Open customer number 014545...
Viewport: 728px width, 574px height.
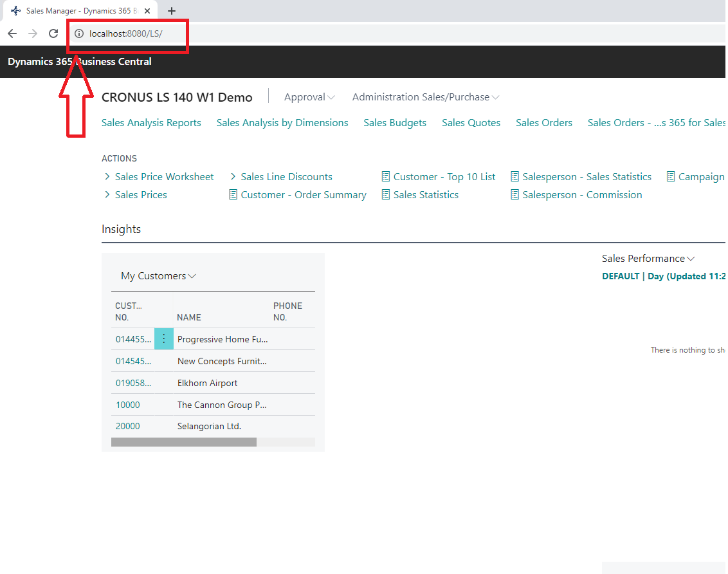[133, 361]
